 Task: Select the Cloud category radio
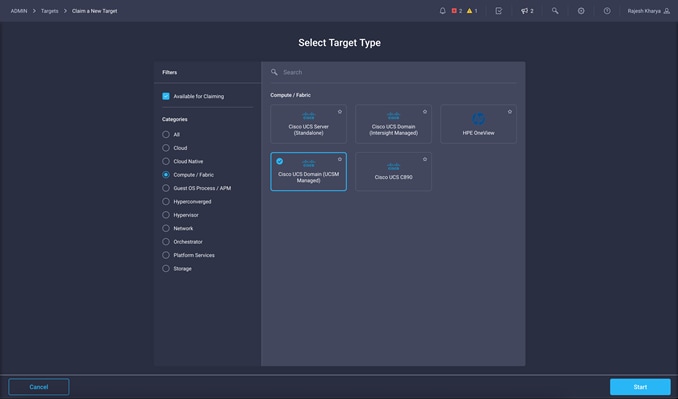(166, 148)
